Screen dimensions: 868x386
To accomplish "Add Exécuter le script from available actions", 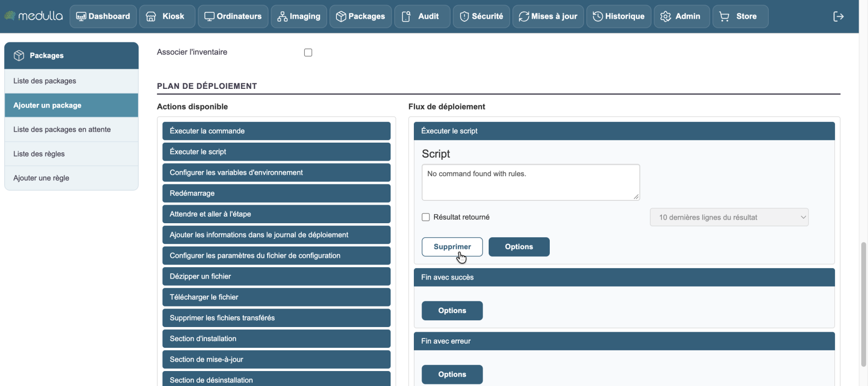I will [276, 152].
